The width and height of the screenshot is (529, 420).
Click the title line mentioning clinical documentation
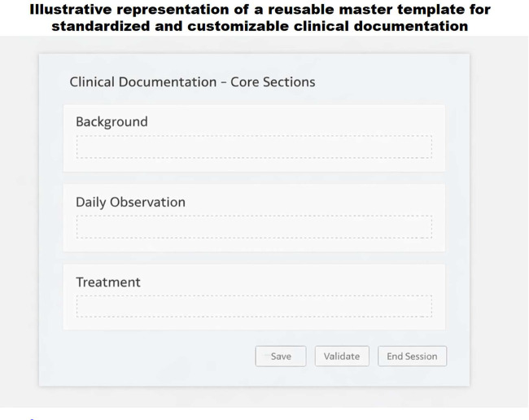tap(260, 26)
